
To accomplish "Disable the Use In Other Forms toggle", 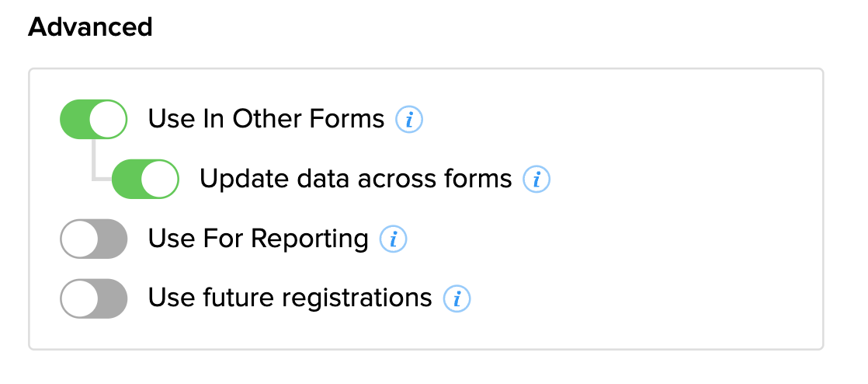I will (93, 120).
